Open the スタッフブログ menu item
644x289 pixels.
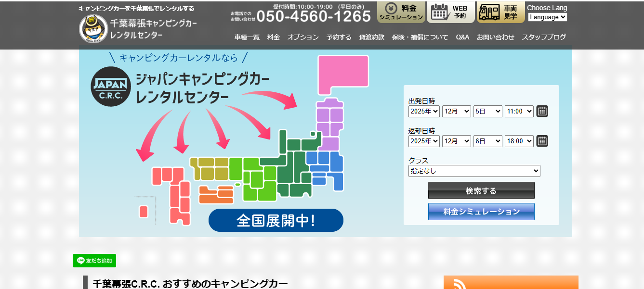pos(544,37)
